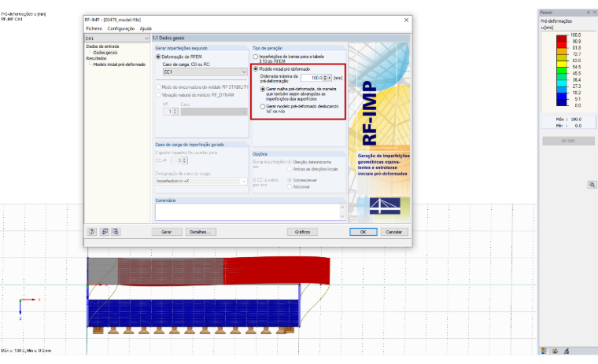This screenshot has width=598, height=364.
Task: Select Gerar modelo pré-deformado deslocando nós radio
Action: [262, 106]
